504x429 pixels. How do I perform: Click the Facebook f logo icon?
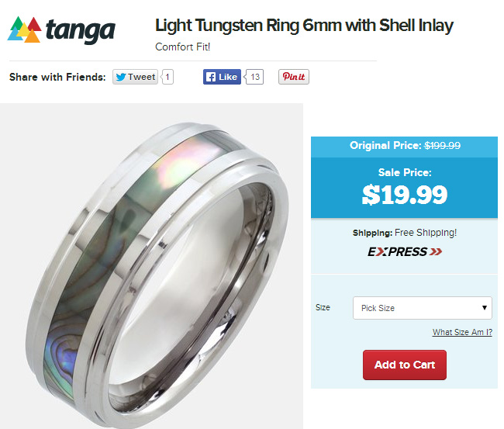(211, 77)
